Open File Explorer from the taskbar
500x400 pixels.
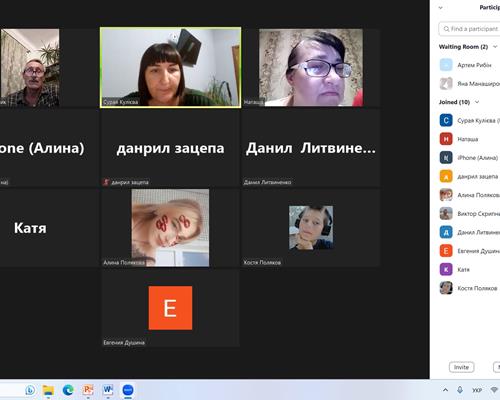click(49, 390)
